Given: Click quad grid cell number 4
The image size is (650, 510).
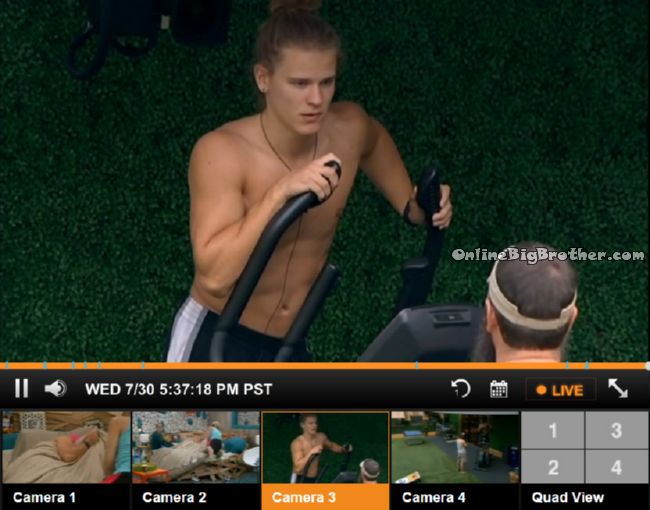Looking at the screenshot, I should (616, 467).
